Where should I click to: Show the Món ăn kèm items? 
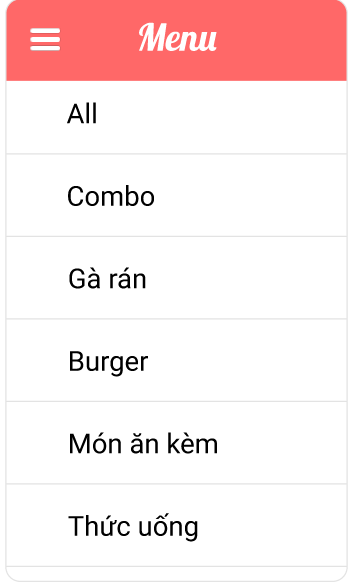[176, 442]
